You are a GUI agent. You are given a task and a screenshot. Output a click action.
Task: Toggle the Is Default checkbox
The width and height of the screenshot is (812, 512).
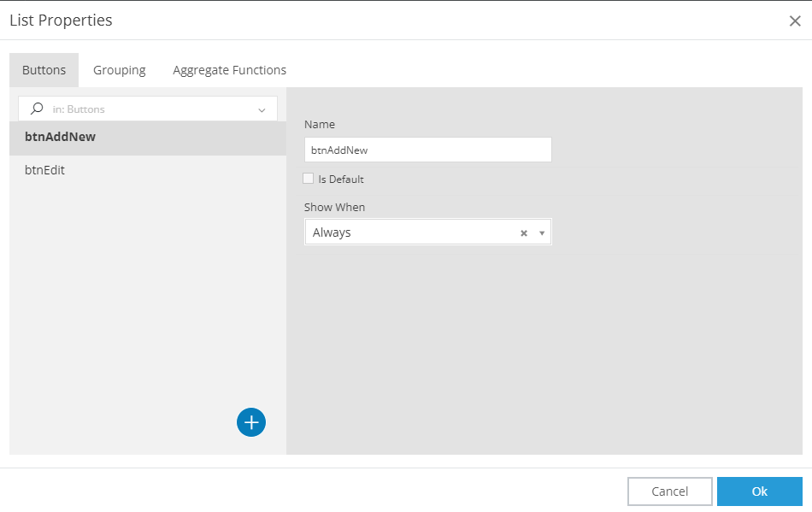(309, 179)
